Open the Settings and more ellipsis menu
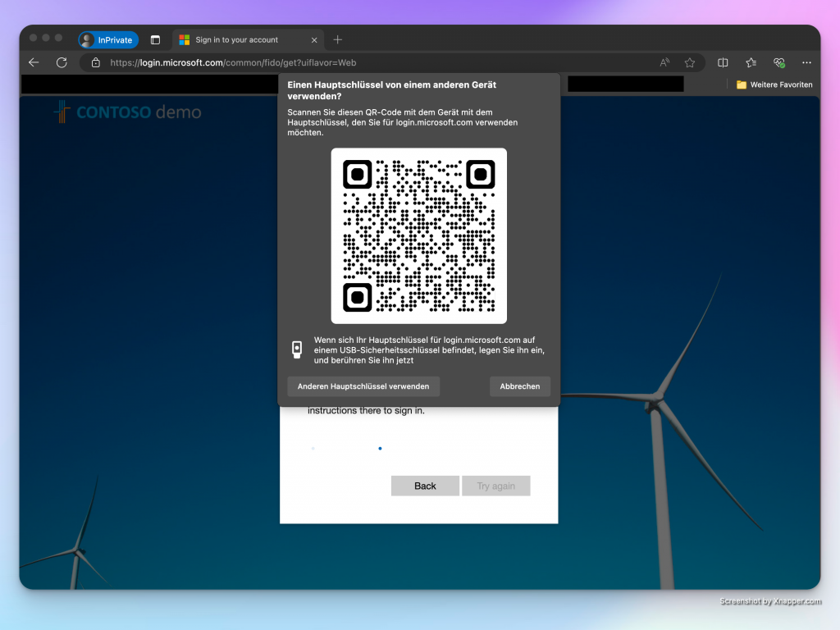Screen dimensions: 840x630 click(x=807, y=62)
